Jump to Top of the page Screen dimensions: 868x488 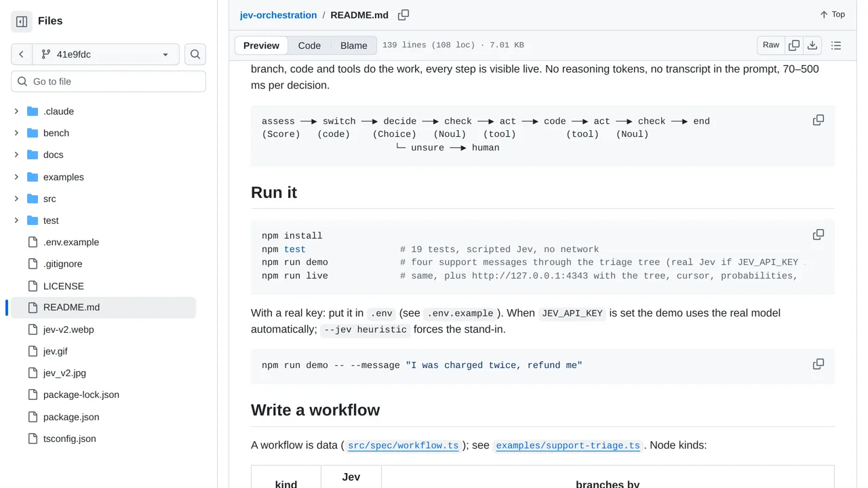tap(832, 14)
